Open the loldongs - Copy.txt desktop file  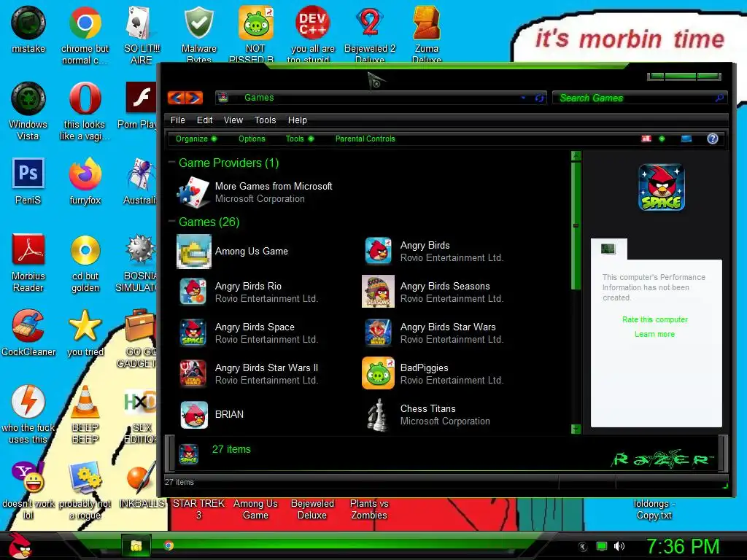tap(654, 509)
